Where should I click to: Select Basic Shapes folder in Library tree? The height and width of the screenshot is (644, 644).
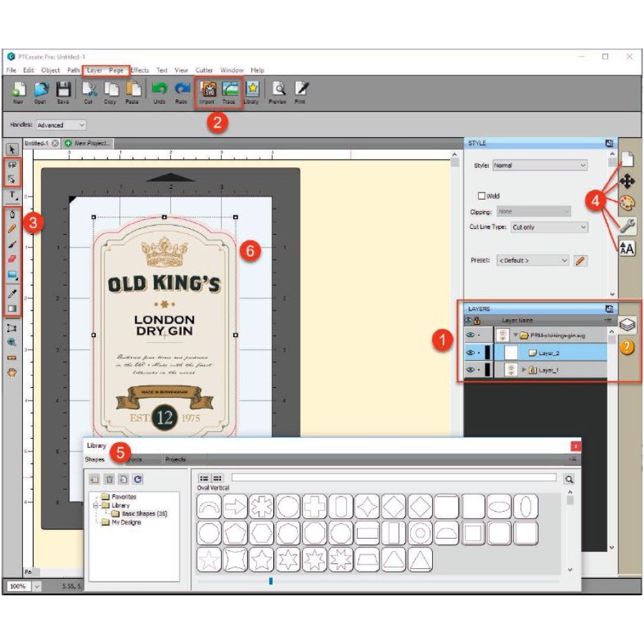pos(144,514)
